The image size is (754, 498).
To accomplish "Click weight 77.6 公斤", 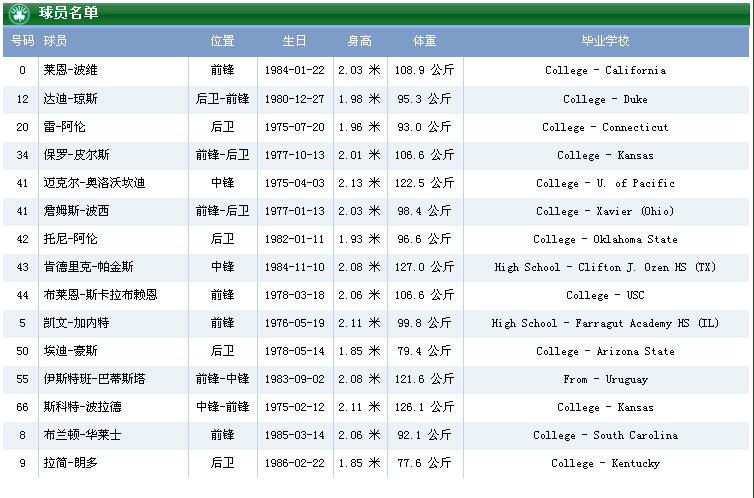I will click(x=424, y=463).
